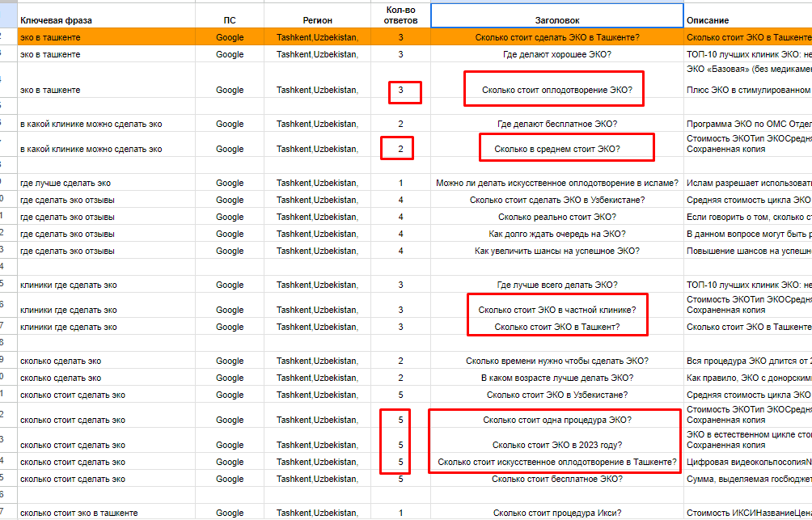Select cell 'Где лучше всего делать ЭКО?'

pos(557,285)
